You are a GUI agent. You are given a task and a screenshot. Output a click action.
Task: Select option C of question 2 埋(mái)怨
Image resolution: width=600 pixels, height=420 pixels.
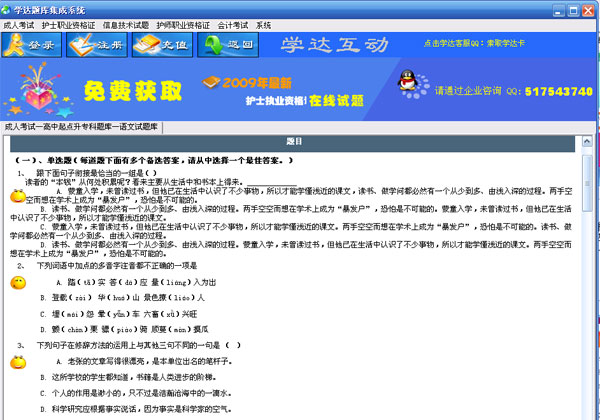coord(119,314)
